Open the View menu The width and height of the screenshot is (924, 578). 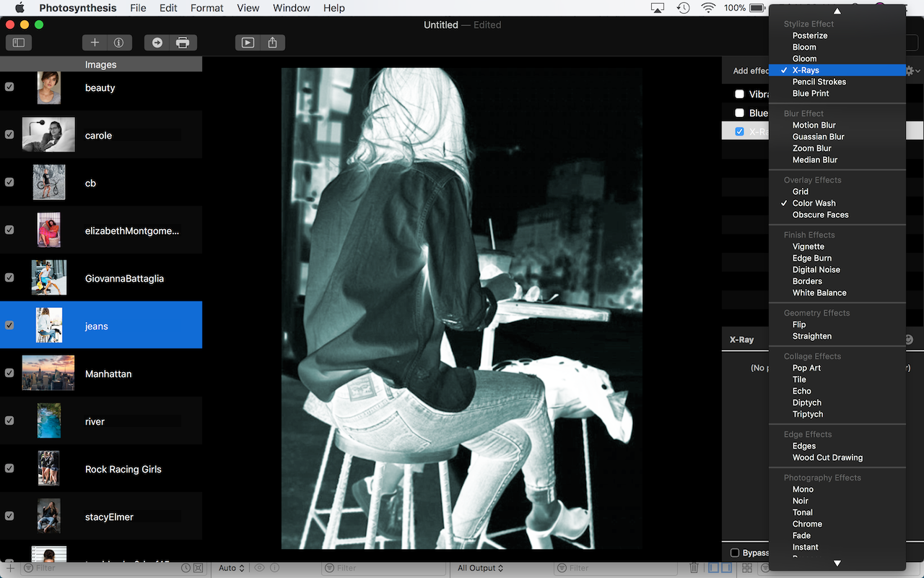248,8
